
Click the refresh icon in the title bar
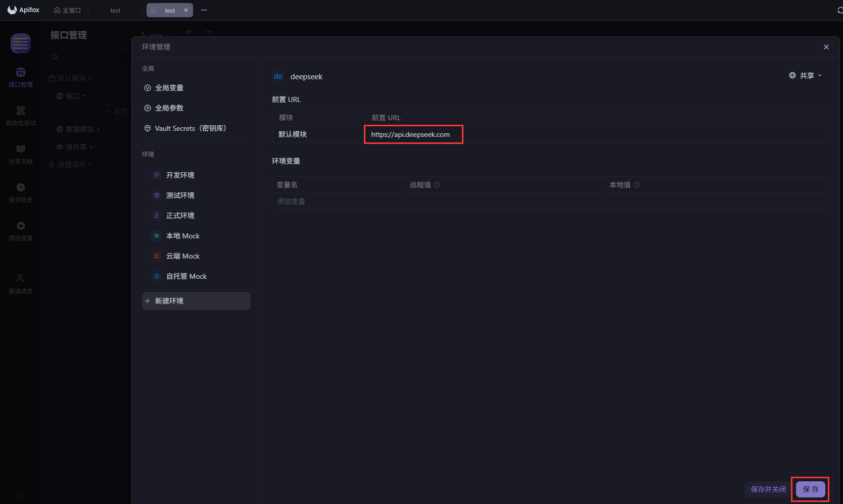pos(839,10)
